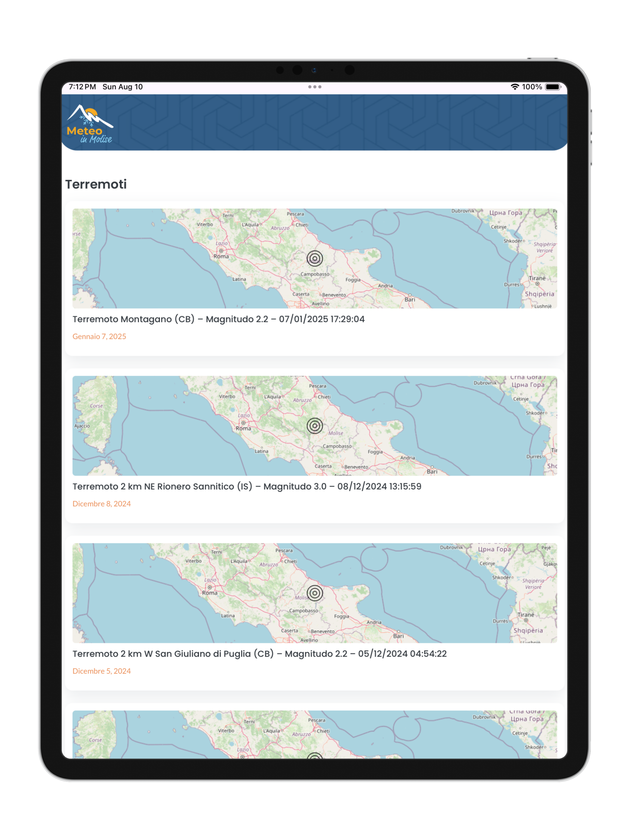Open Montagano earthquake map thumbnail
Image resolution: width=630 pixels, height=840 pixels.
tap(314, 258)
